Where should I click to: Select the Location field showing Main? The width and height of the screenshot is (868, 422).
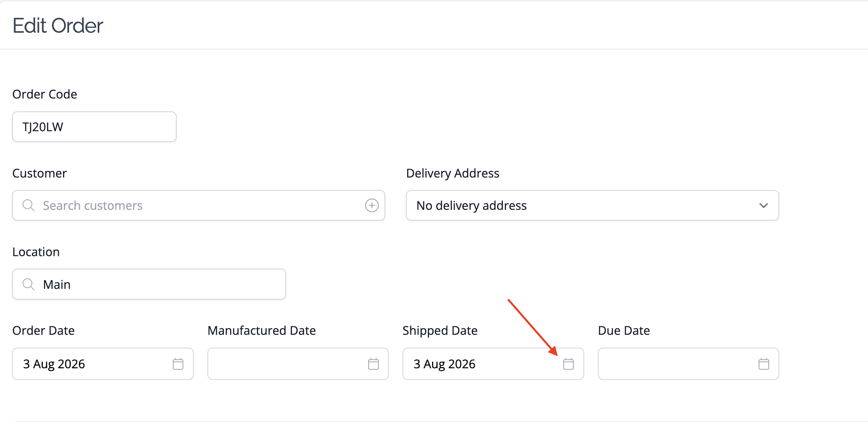click(x=149, y=284)
